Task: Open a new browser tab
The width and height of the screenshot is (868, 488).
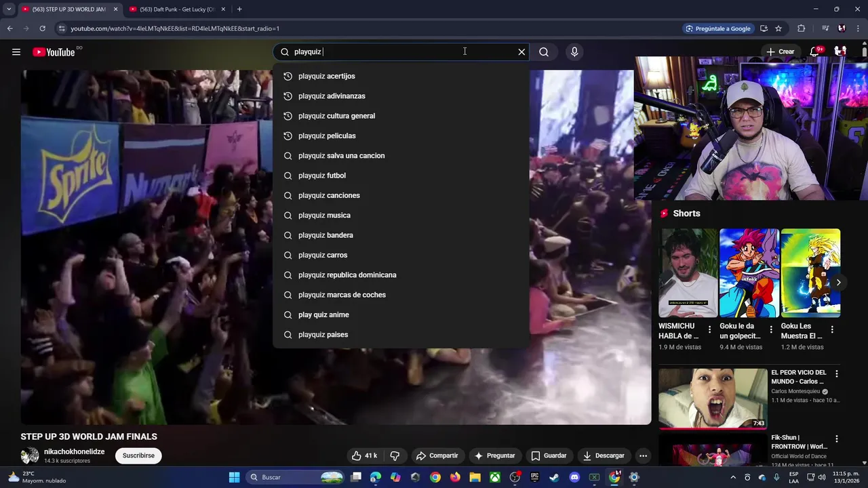Action: 239,9
